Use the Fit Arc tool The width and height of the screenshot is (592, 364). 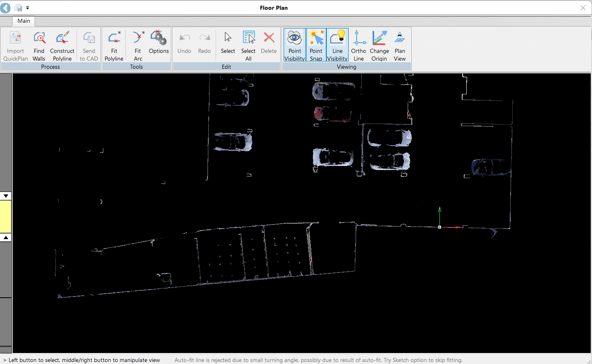138,45
